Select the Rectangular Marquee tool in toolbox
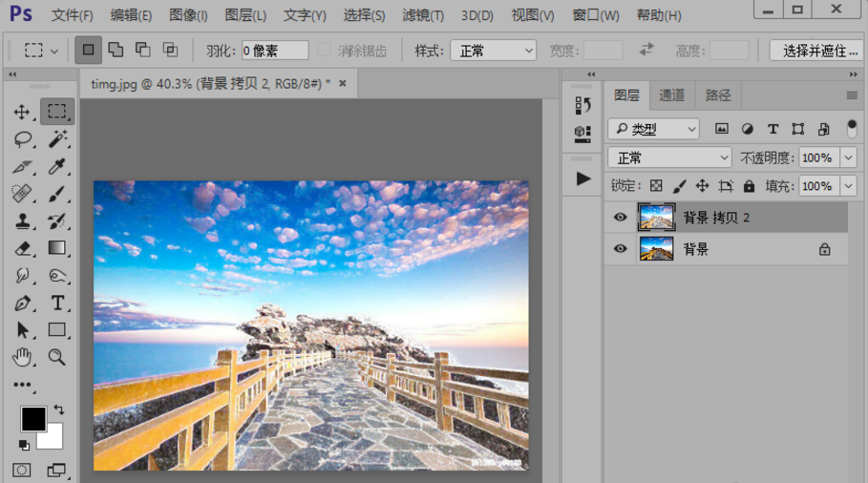The image size is (868, 483). point(56,112)
